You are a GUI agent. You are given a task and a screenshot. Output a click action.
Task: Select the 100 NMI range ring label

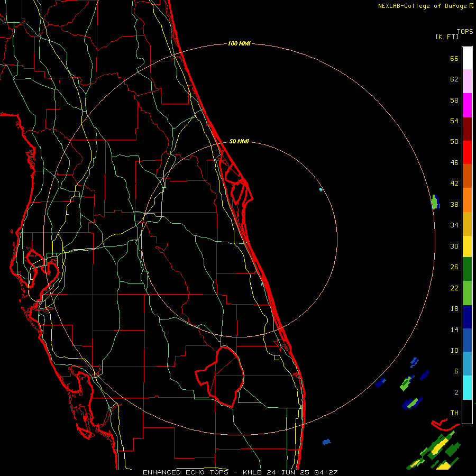(239, 44)
